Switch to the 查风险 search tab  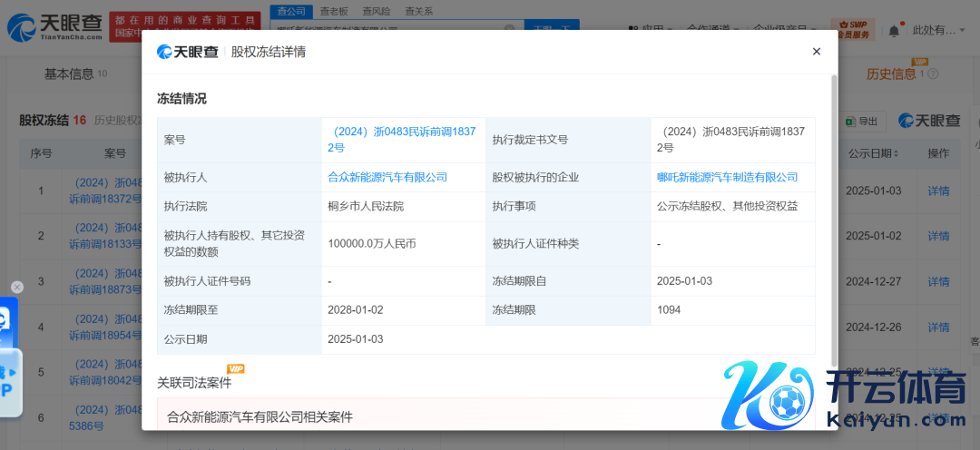pyautogui.click(x=377, y=11)
